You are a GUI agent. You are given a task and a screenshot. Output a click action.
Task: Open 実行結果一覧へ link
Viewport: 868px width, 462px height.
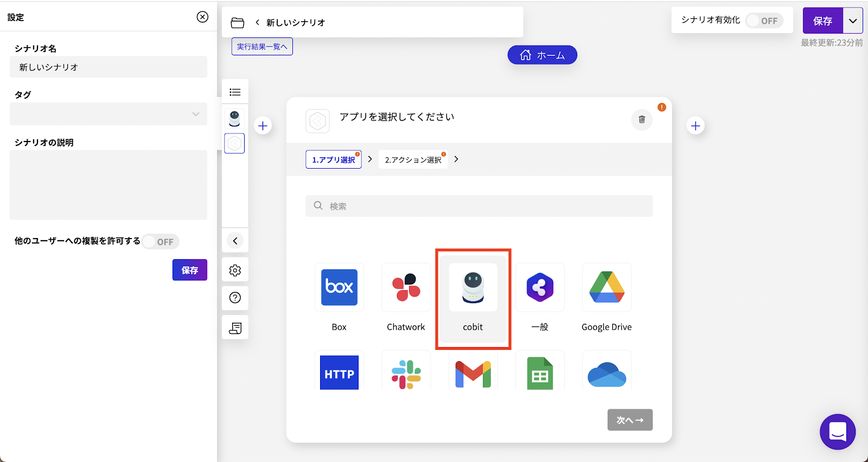coord(262,47)
